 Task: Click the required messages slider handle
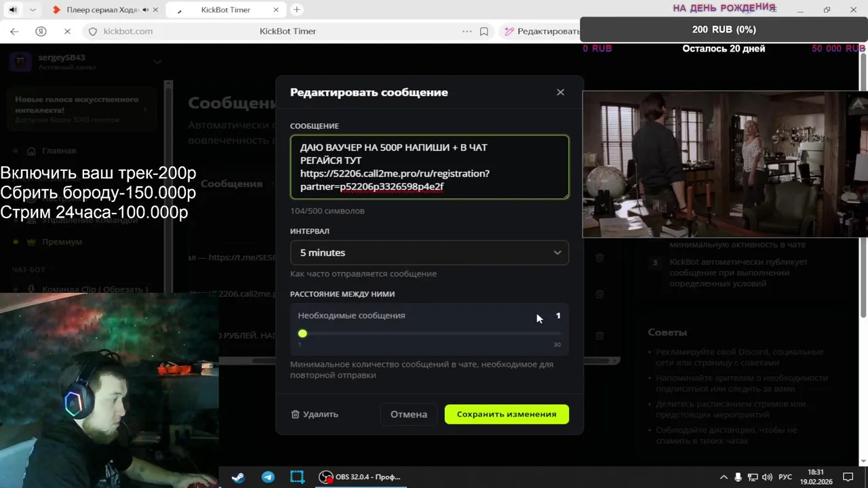(x=302, y=333)
